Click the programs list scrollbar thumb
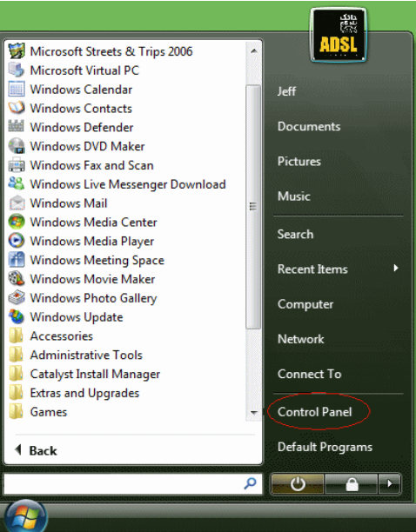This screenshot has height=532, width=416. click(253, 207)
